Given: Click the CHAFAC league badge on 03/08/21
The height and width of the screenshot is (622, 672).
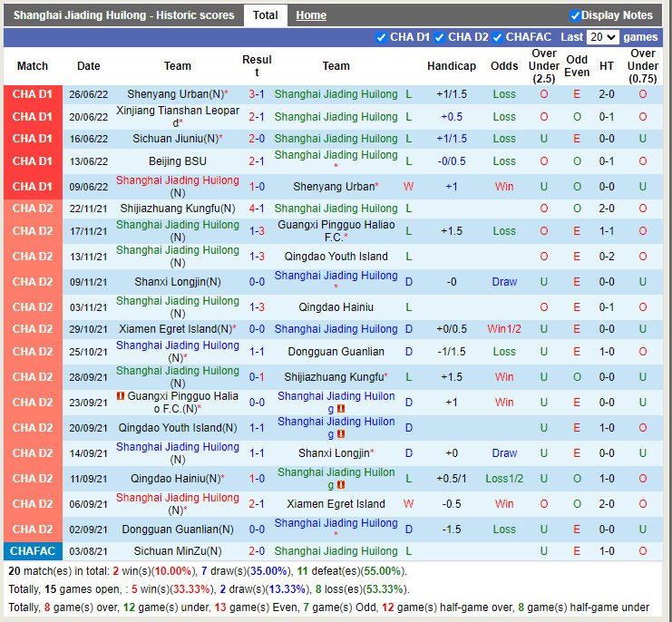Looking at the screenshot, I should click(x=33, y=551).
